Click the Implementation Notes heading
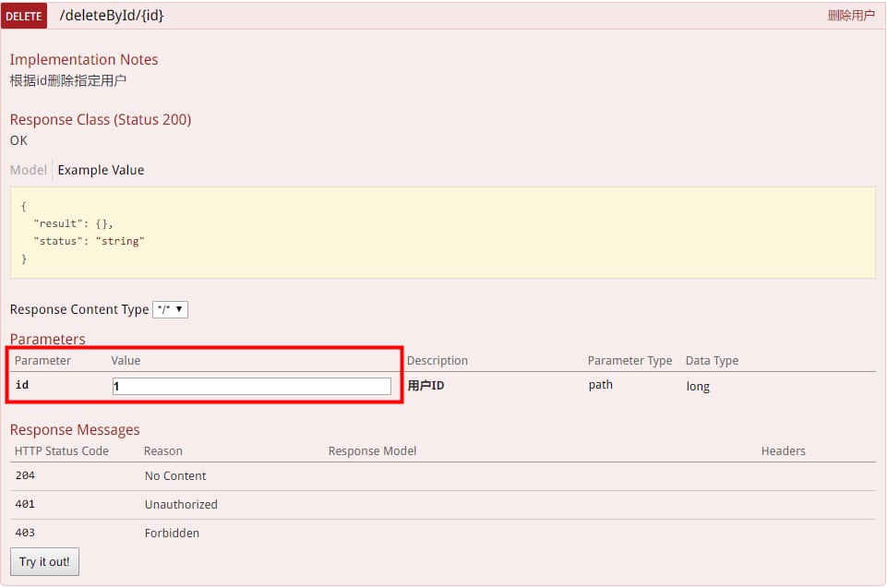Viewport: 888px width, 588px height. 84,59
